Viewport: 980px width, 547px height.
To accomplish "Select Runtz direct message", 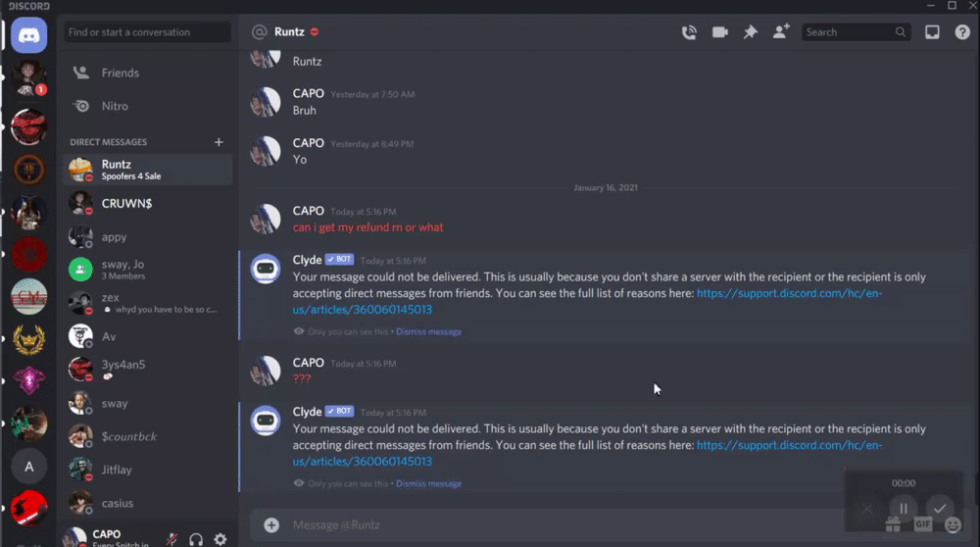I will (x=148, y=170).
